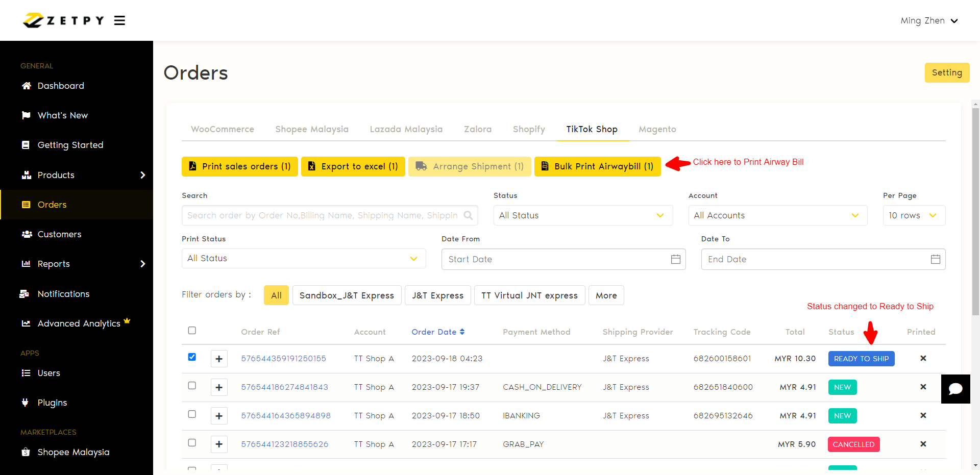Open the live chat bubble icon

(955, 389)
